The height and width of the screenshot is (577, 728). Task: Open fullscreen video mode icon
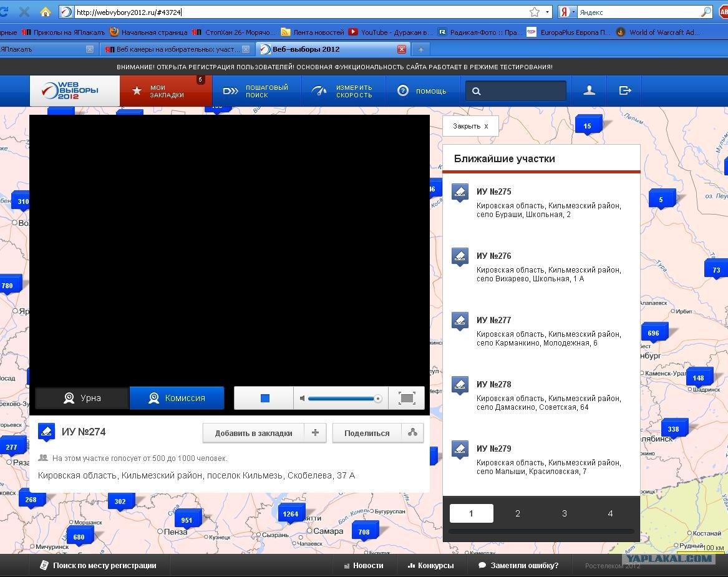click(407, 398)
